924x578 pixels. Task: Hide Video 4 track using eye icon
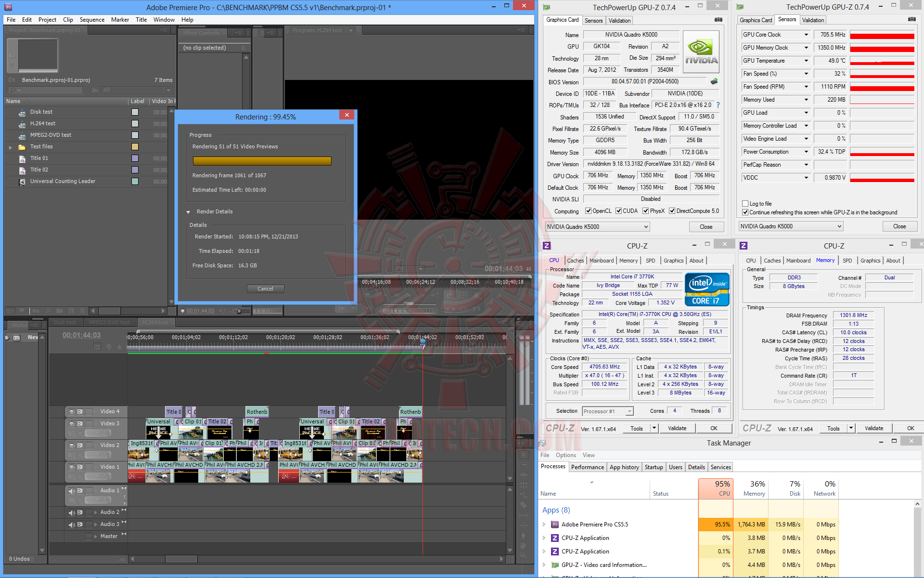pyautogui.click(x=72, y=412)
